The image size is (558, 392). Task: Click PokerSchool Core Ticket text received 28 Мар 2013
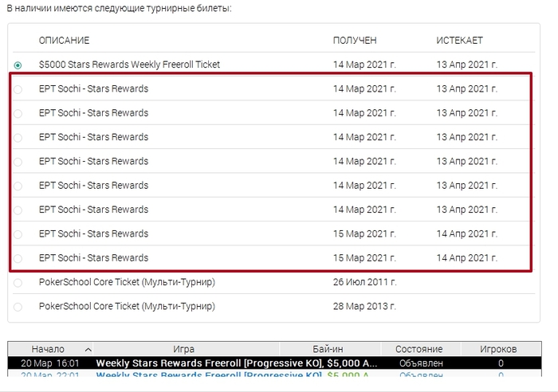[127, 306]
